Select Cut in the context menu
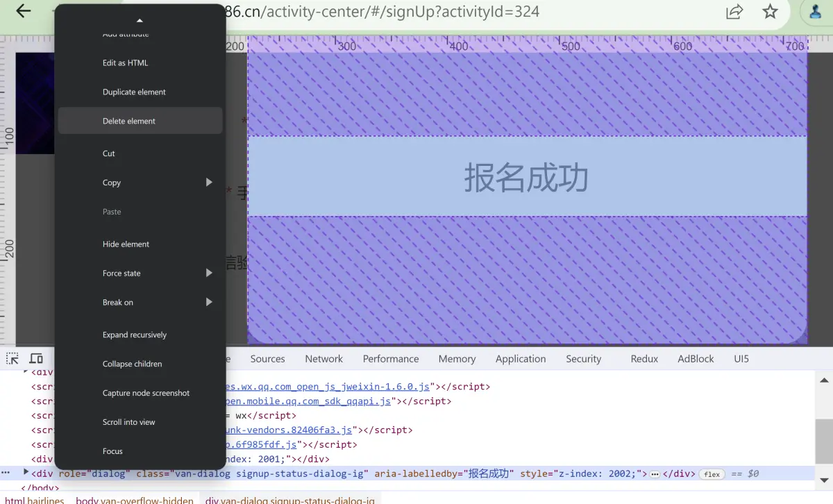Image resolution: width=833 pixels, height=504 pixels. pyautogui.click(x=140, y=153)
